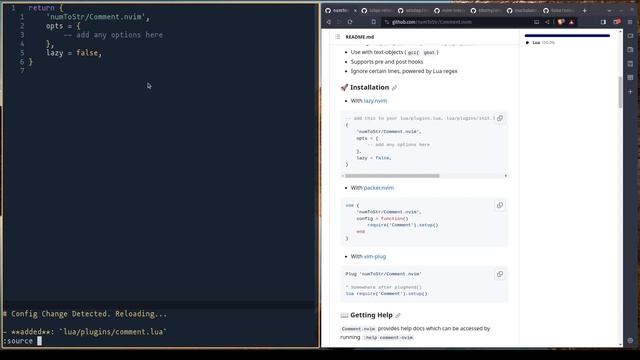Open a new browser tab
The width and height of the screenshot is (640, 360).
point(584,11)
